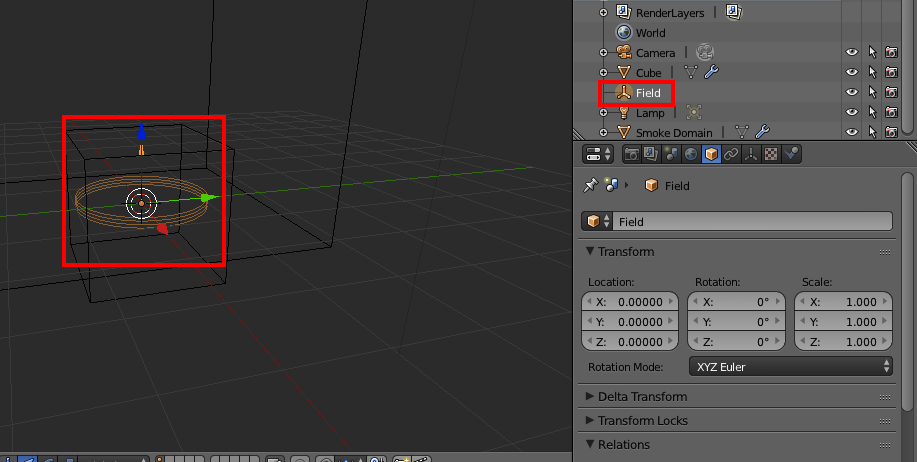
Task: Expand the Delta Transform panel
Action: [590, 397]
